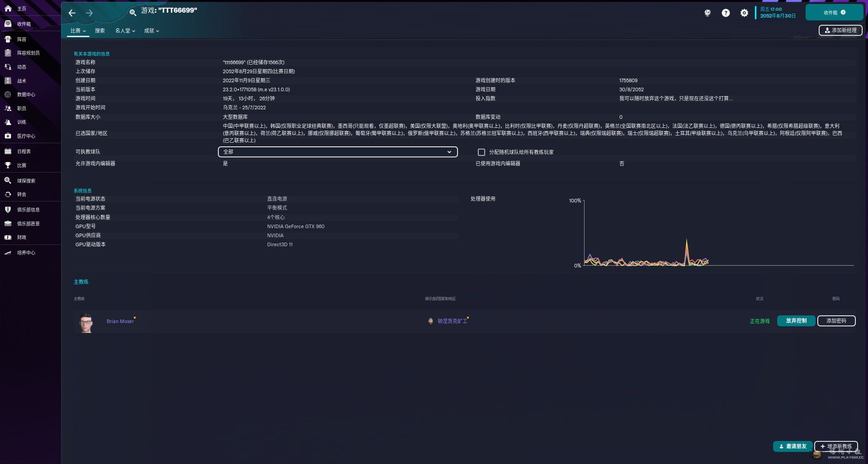Open 战术 tactics in sidebar

click(21, 81)
